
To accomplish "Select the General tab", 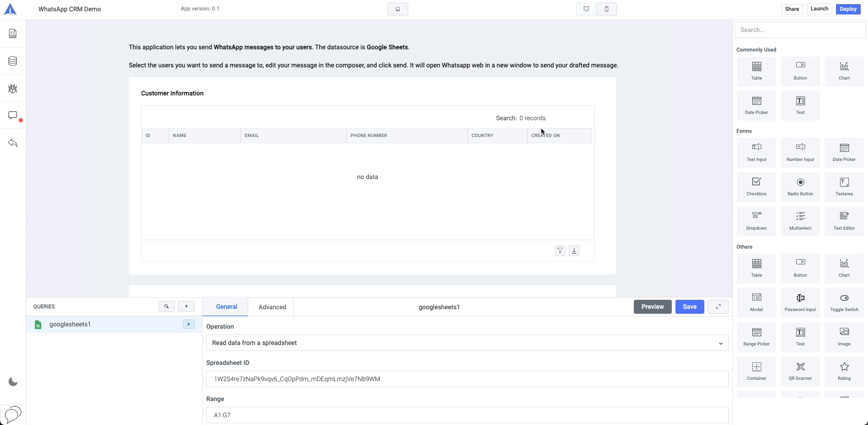I will (226, 307).
